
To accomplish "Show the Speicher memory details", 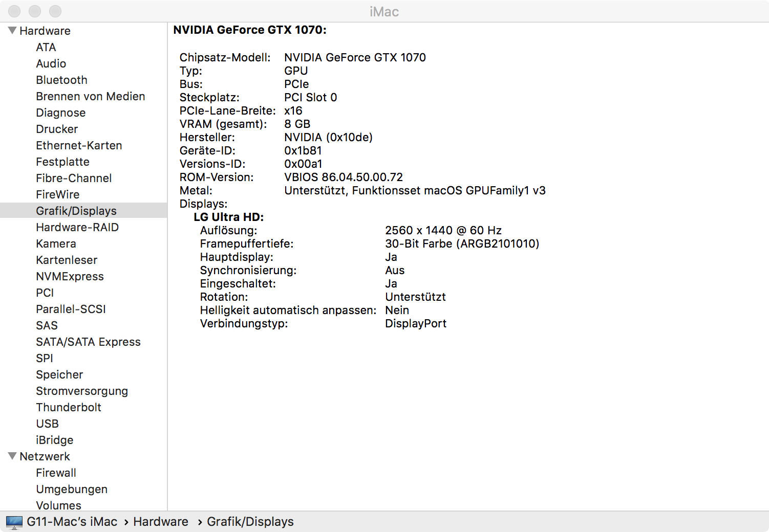I will point(59,374).
